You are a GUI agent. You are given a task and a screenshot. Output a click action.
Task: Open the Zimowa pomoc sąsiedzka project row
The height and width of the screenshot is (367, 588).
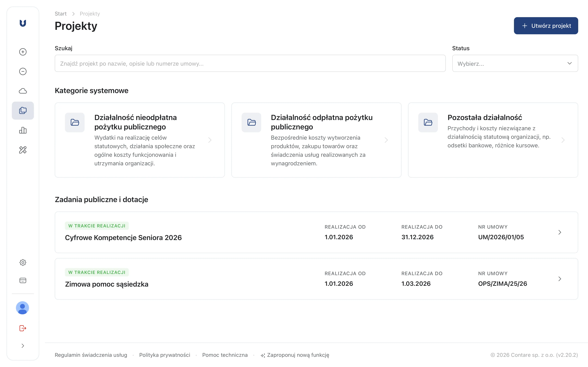tap(316, 279)
